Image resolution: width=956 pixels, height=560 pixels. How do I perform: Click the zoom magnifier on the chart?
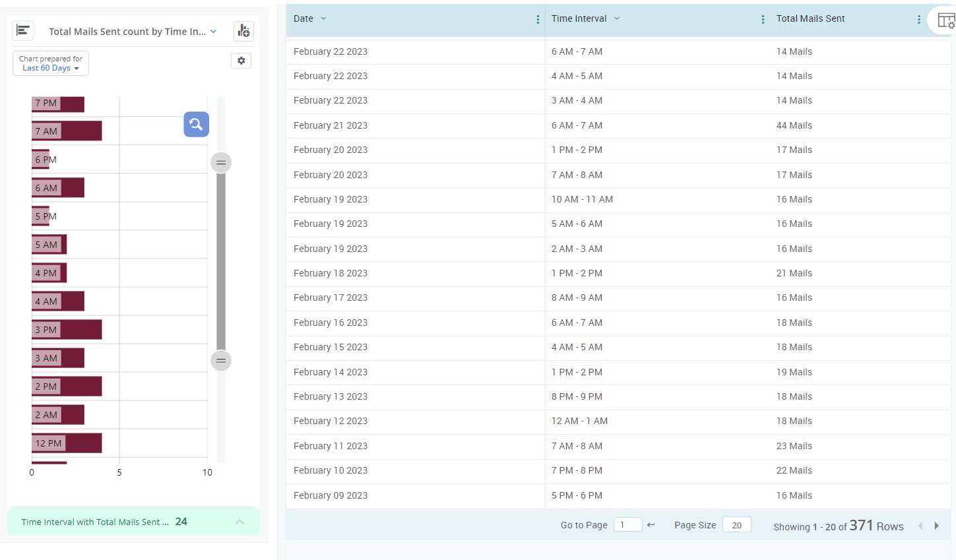click(196, 124)
